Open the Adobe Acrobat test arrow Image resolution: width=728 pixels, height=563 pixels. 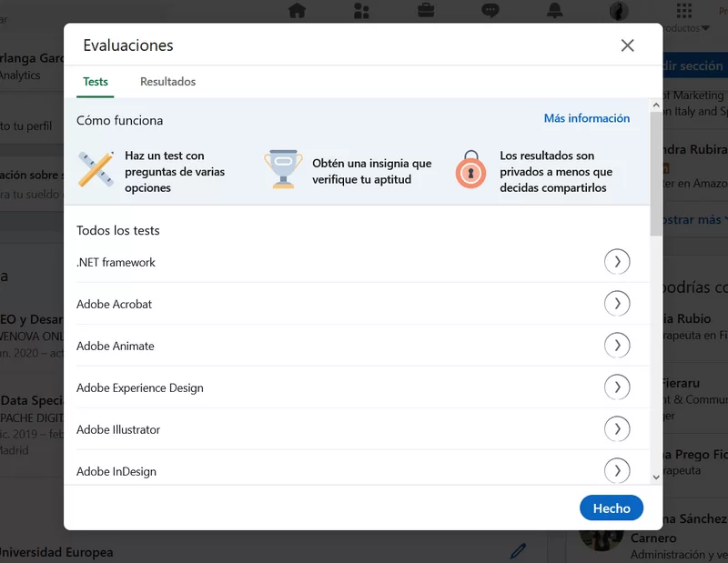pos(617,304)
